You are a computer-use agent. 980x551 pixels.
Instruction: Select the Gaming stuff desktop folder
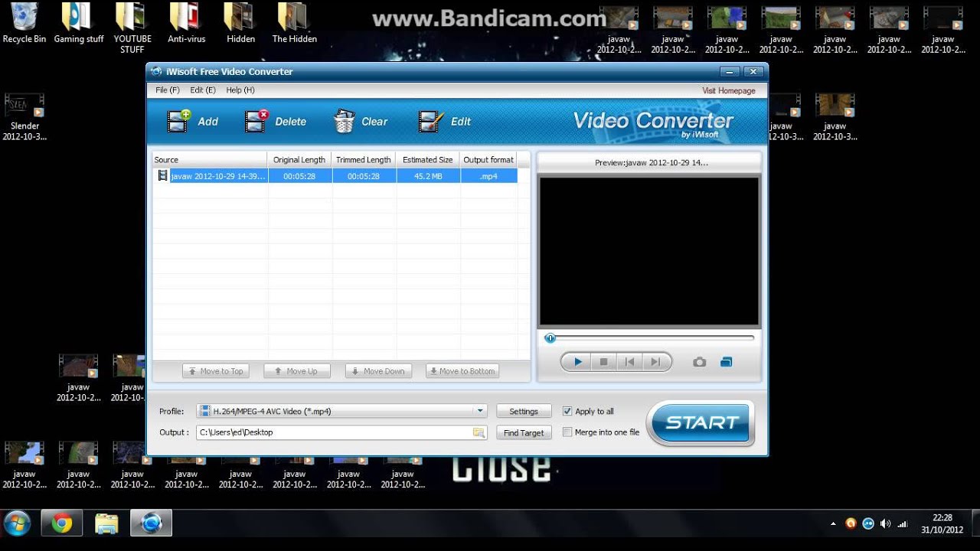point(79,23)
